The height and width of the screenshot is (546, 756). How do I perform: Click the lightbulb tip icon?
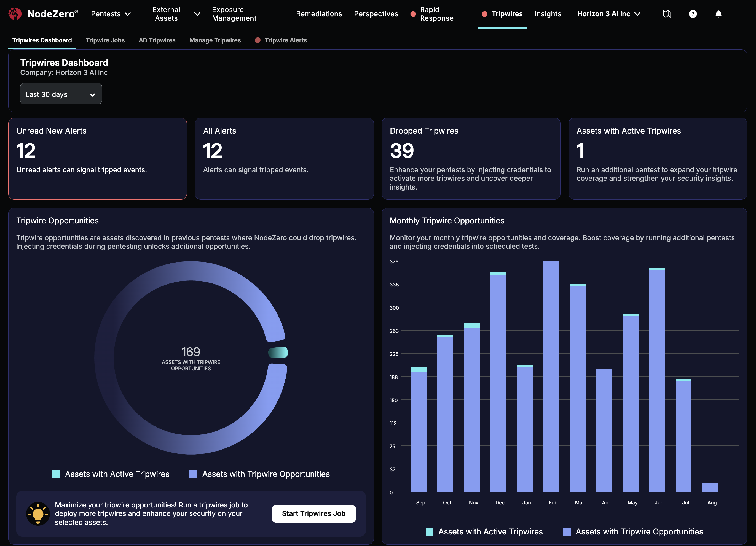[x=38, y=513]
